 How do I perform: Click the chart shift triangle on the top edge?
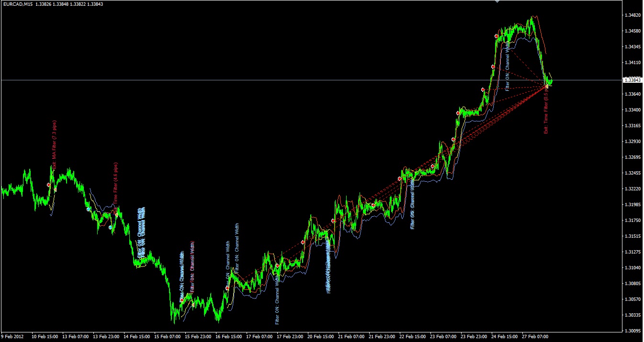pos(497,1)
